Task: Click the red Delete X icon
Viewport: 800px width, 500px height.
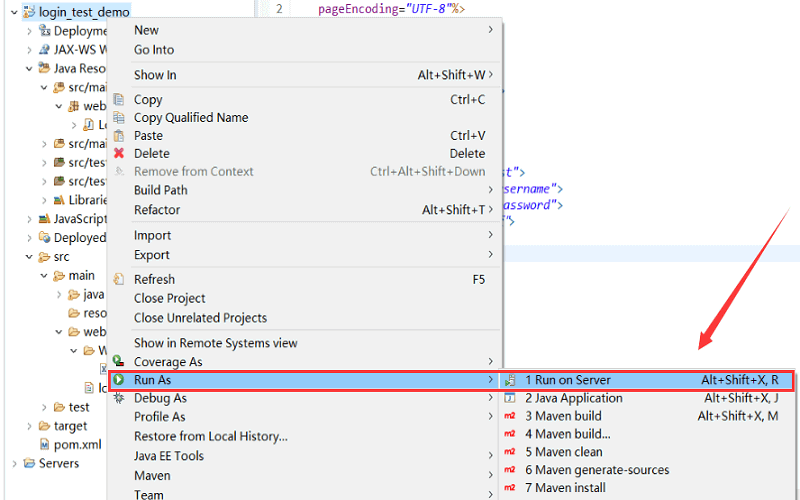Action: 118,153
